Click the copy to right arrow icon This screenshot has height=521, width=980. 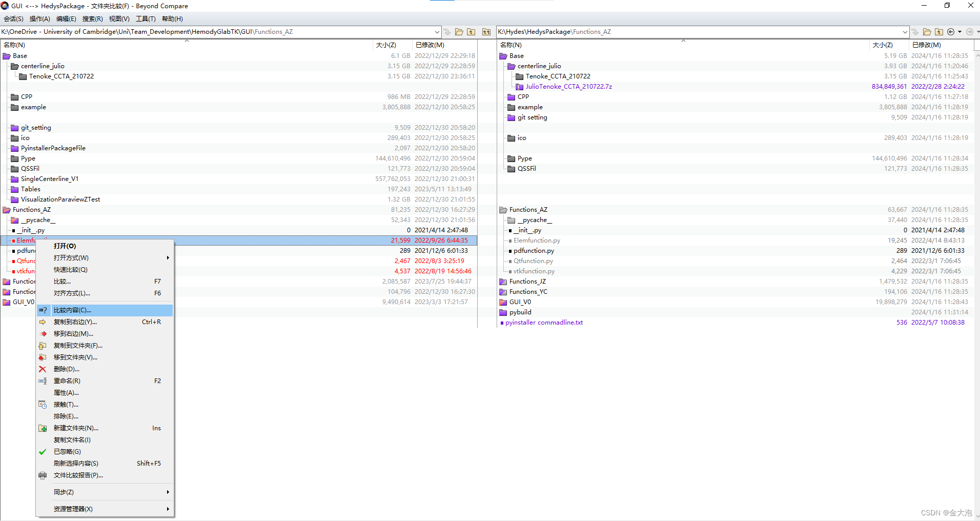point(43,322)
